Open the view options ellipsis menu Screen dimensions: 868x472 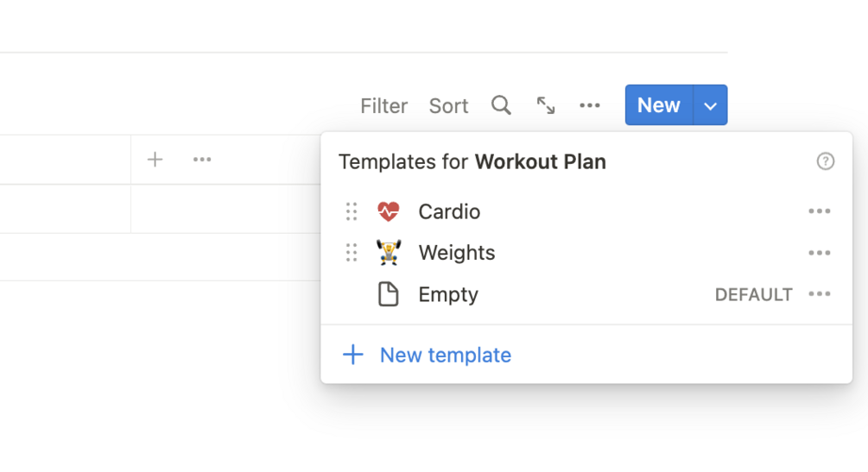click(590, 105)
